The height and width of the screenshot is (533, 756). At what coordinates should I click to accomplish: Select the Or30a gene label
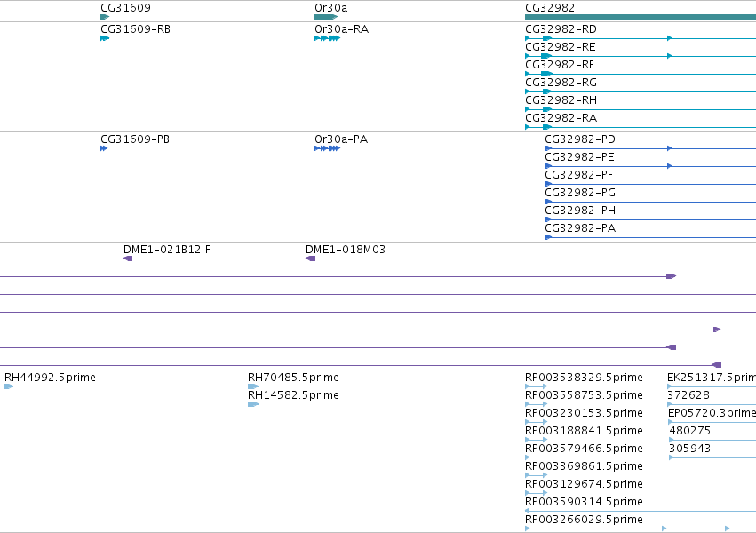(330, 8)
